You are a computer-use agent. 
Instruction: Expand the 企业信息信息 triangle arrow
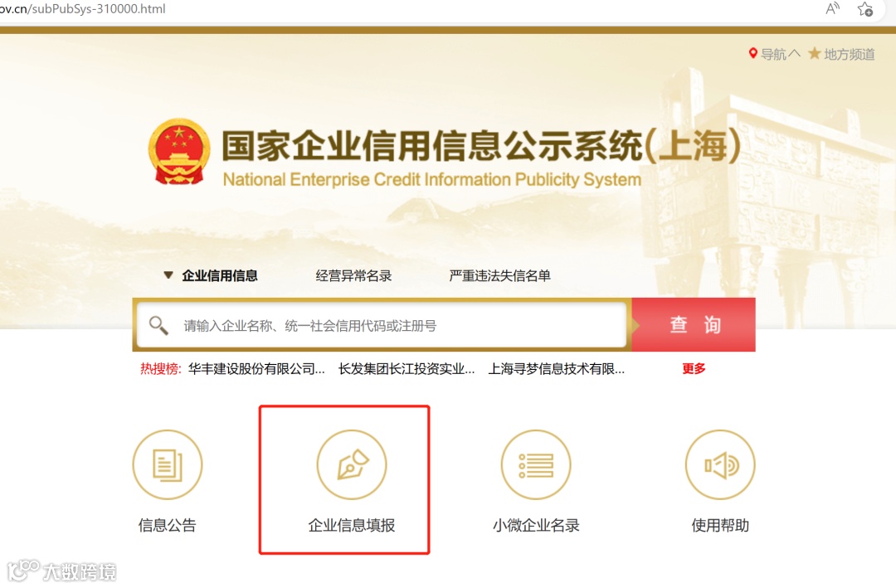coord(168,275)
